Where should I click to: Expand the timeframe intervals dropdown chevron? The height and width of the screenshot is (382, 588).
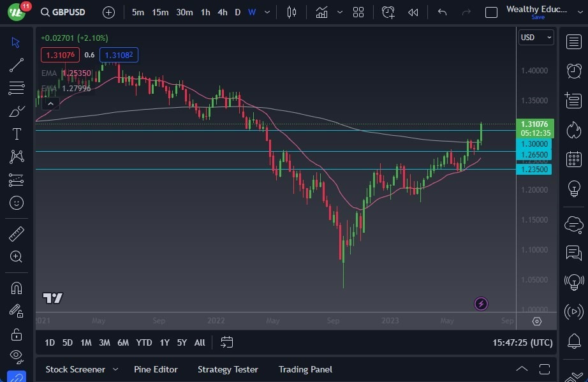click(266, 11)
